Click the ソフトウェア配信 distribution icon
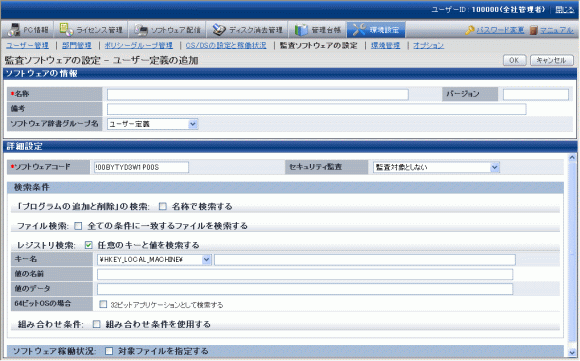Viewport: 580px width, 361px height. tap(141, 30)
